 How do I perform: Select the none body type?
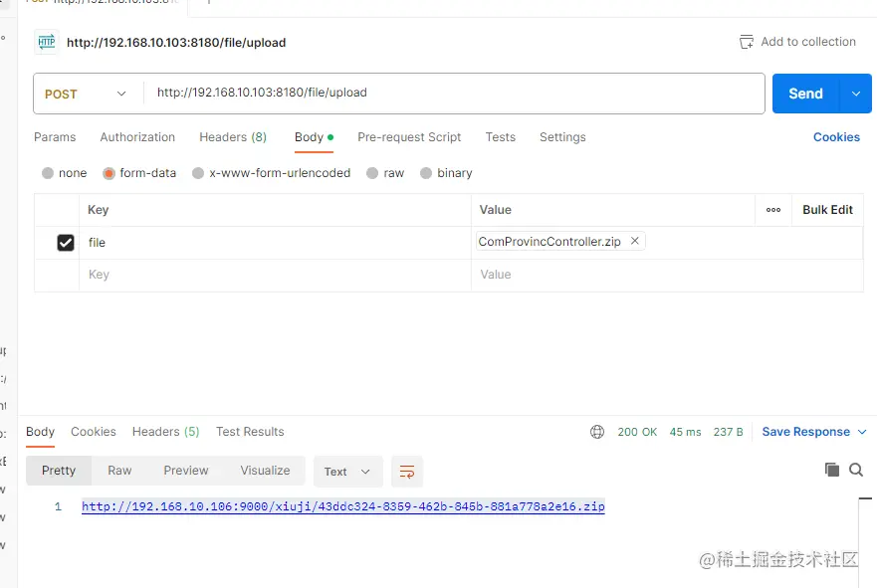pyautogui.click(x=48, y=173)
